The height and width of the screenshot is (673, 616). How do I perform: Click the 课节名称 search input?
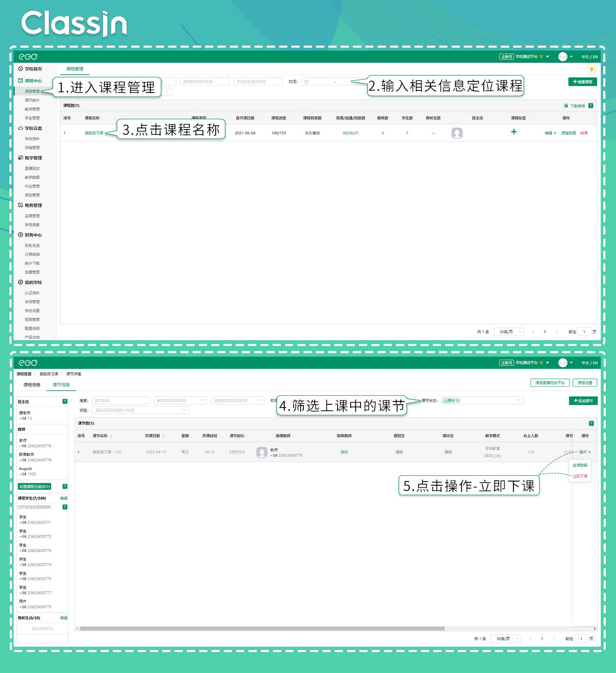pyautogui.click(x=121, y=401)
